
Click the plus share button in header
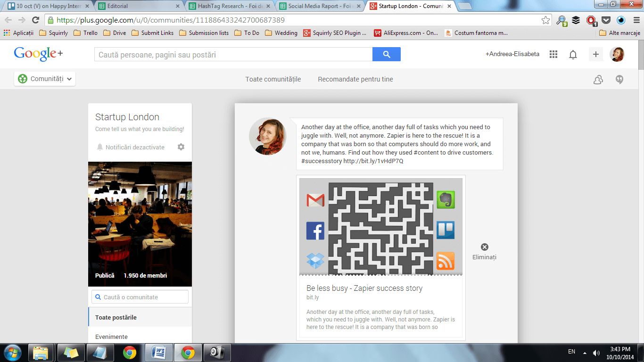tap(596, 54)
